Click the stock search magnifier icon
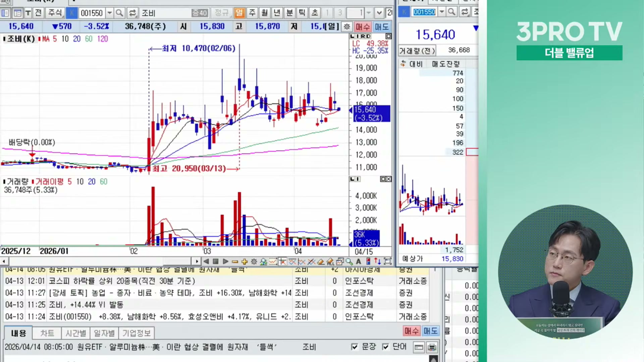644x362 pixels. pos(119,13)
